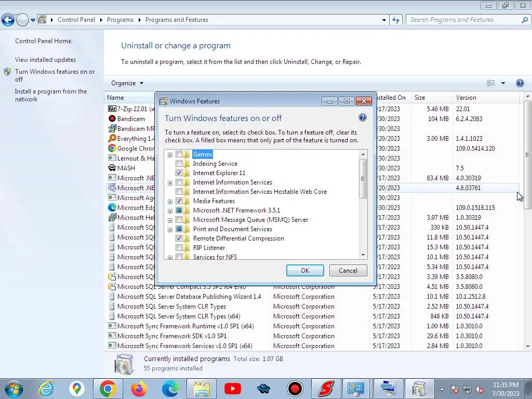Click Control Panel in the breadcrumb
The width and height of the screenshot is (532, 399).
click(x=76, y=20)
